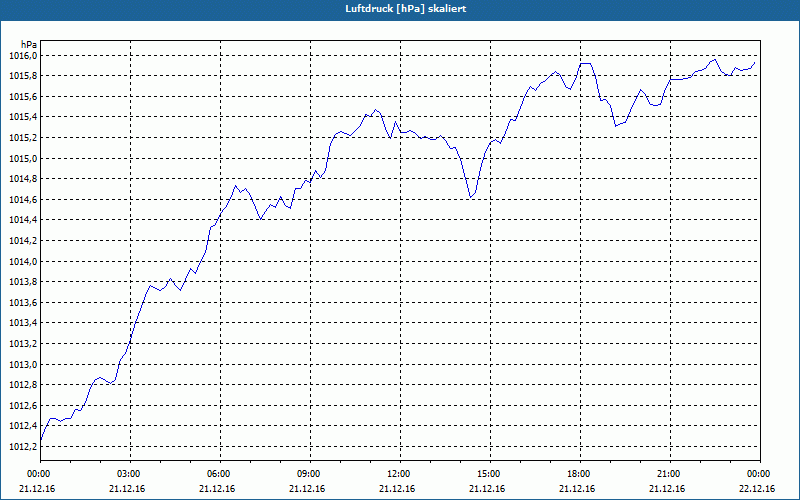Click the 1012,4 y-axis value
The height and width of the screenshot is (500, 800).
click(23, 426)
